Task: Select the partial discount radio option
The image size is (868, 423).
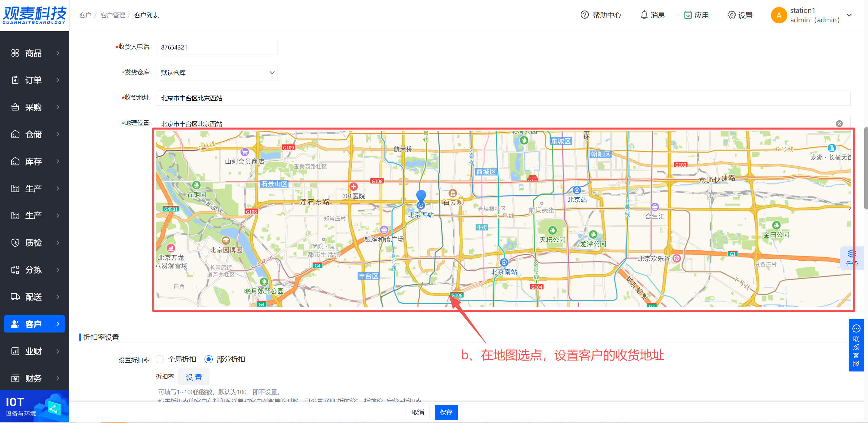Action: click(x=209, y=359)
